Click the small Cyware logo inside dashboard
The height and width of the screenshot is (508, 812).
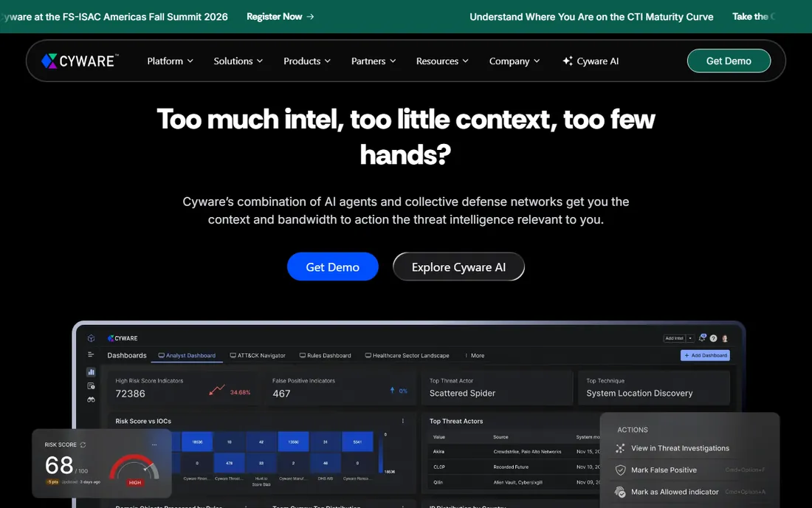123,338
